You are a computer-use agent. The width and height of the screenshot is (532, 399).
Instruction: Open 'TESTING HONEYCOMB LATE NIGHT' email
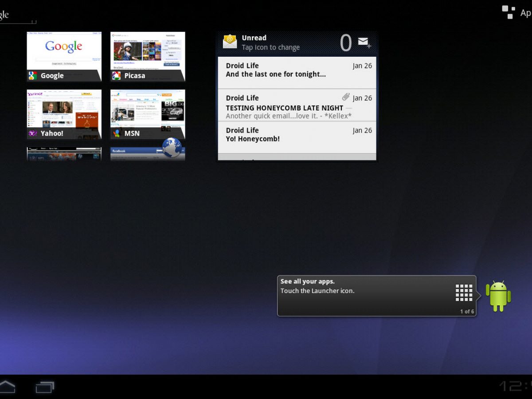coord(297,106)
